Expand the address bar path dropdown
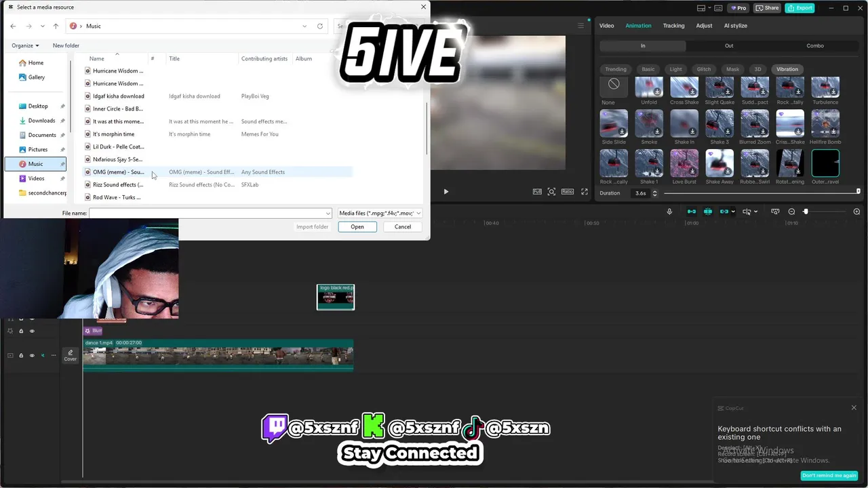Image resolution: width=868 pixels, height=488 pixels. pyautogui.click(x=304, y=26)
